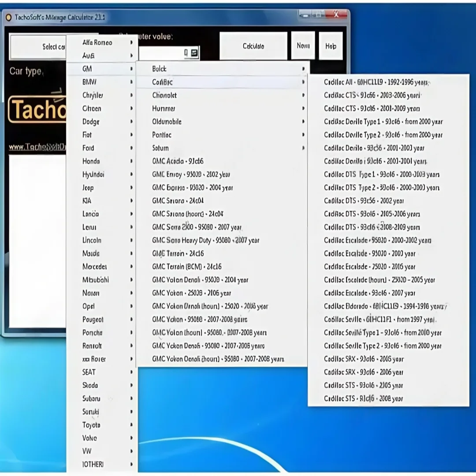
Task: Open the Nissan brand submenu
Action: pos(102,293)
